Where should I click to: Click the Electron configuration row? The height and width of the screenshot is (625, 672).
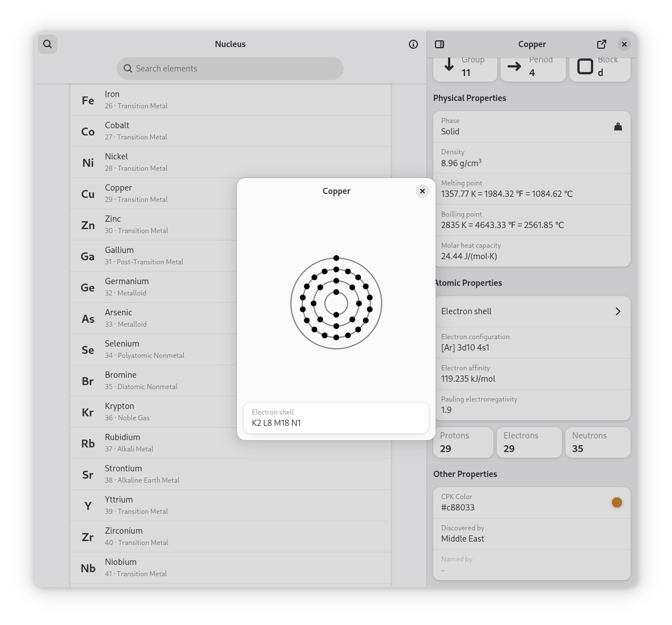click(531, 343)
